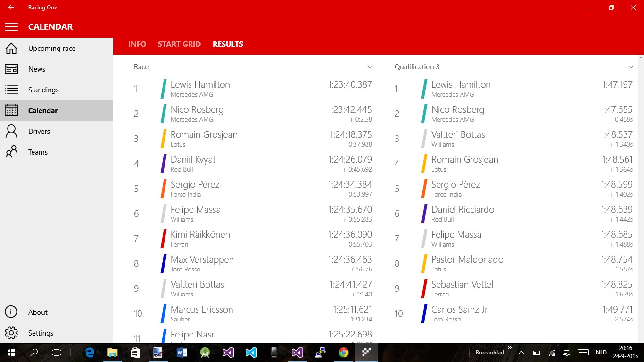Screen dimensions: 644x362
Task: Open the INFO tab
Action: [137, 44]
